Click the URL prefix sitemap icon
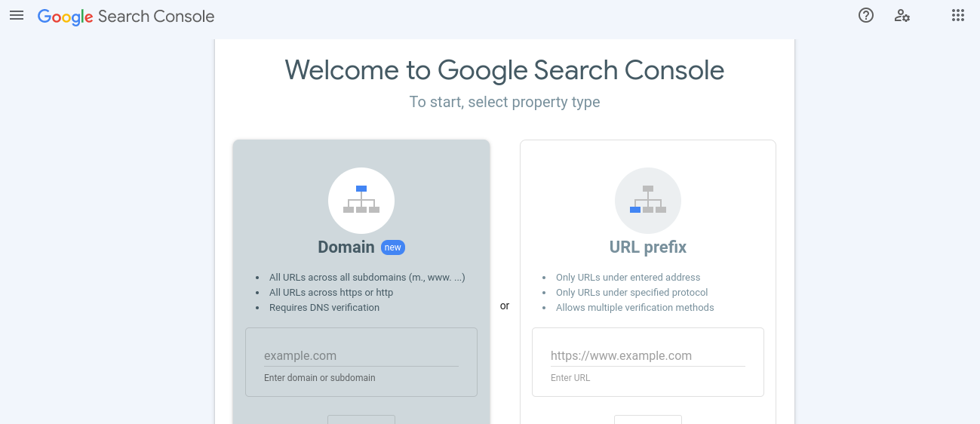The width and height of the screenshot is (980, 424). tap(648, 201)
